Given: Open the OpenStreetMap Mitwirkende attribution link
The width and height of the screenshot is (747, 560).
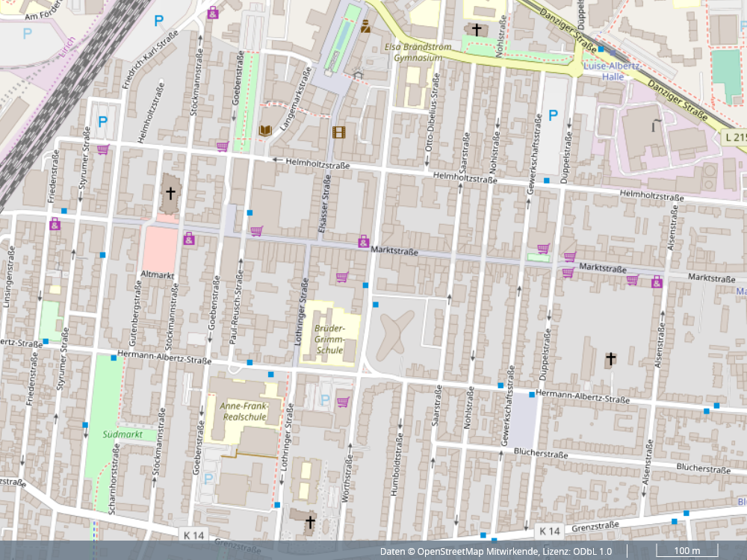Looking at the screenshot, I should [480, 552].
